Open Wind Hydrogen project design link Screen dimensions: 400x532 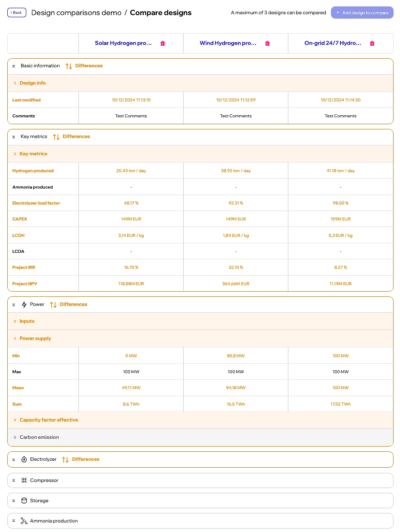coord(228,43)
